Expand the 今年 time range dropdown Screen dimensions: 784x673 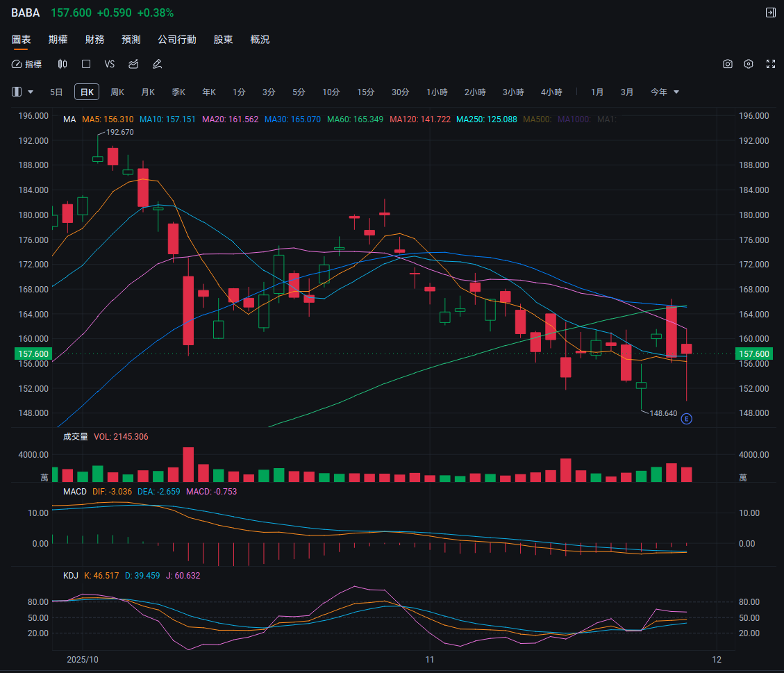[x=665, y=92]
